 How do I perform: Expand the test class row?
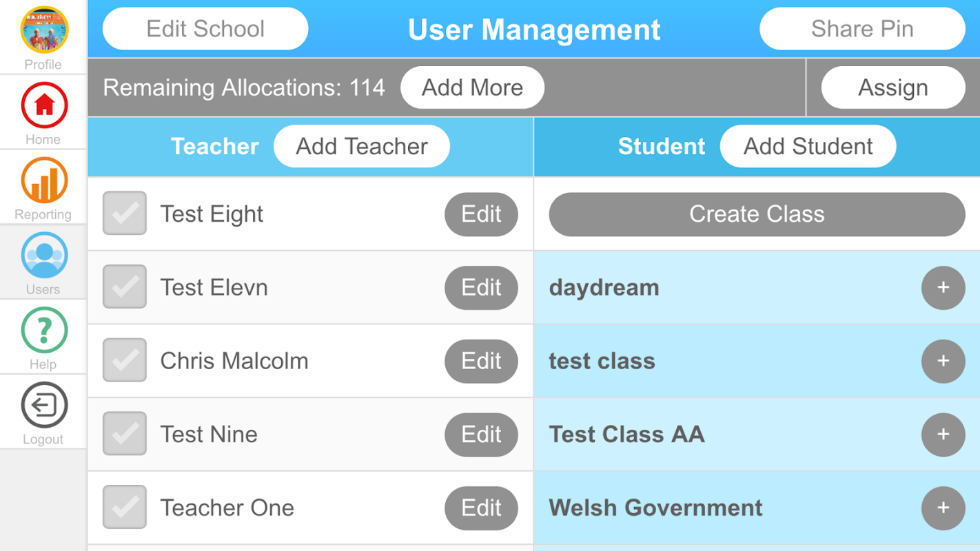[x=943, y=361]
